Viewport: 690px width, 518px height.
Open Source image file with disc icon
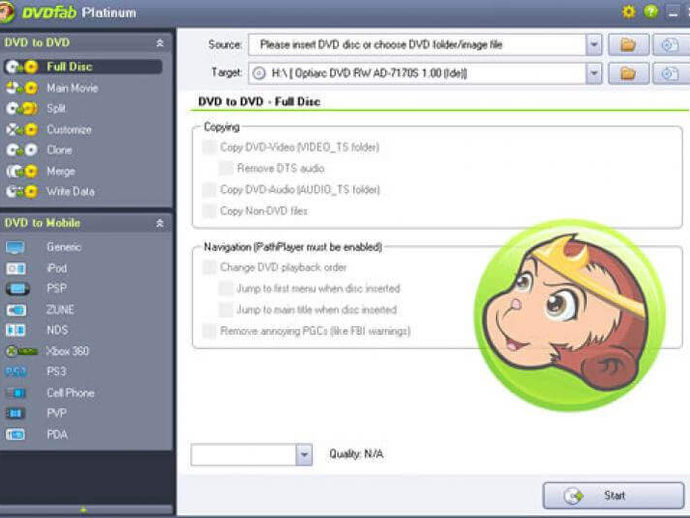(671, 45)
